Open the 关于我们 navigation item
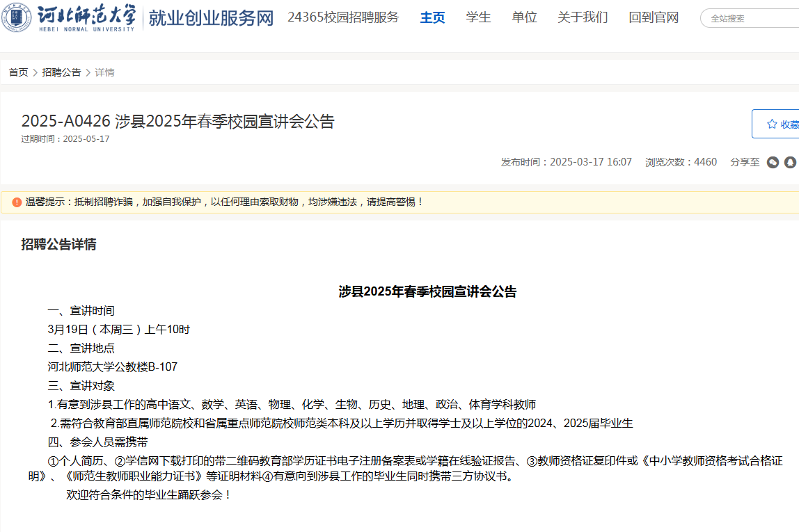 [x=583, y=17]
